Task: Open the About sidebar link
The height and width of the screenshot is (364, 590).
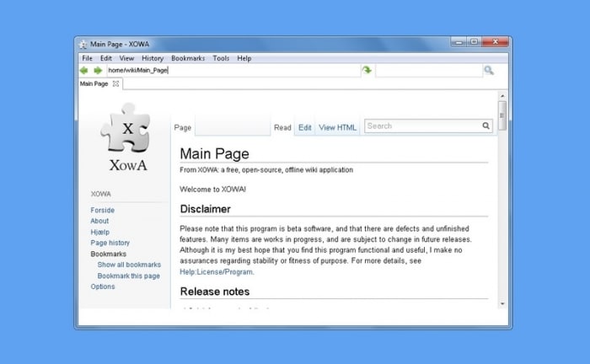Action: [99, 221]
